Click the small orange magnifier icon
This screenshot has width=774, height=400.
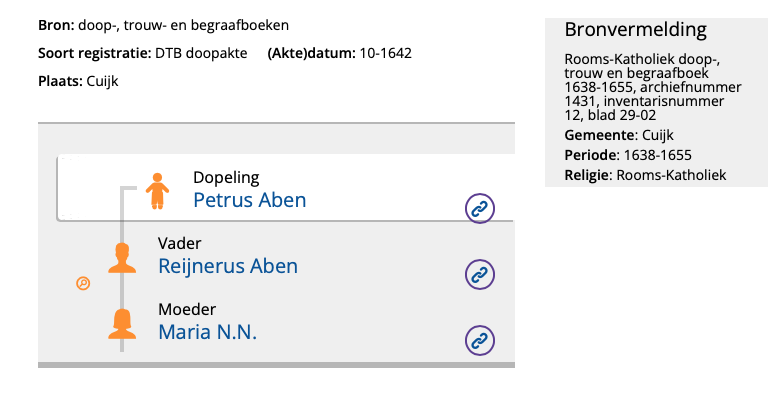coord(83,283)
